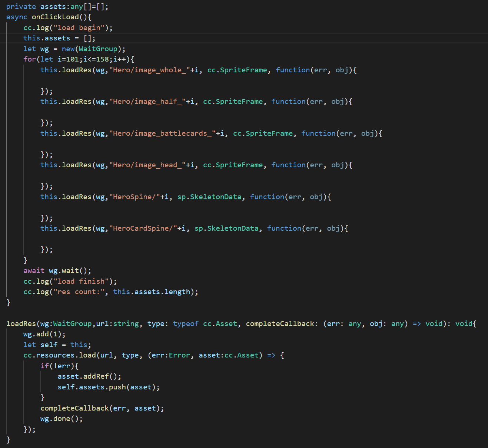
Task: Click 'sp.SkeletonData' on the HeroCardSpine line
Action: (226, 228)
